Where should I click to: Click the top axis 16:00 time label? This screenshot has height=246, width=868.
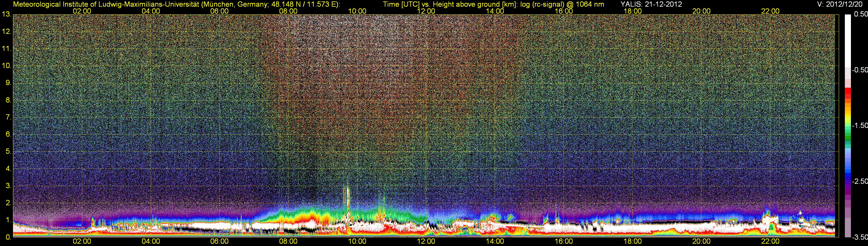[564, 11]
